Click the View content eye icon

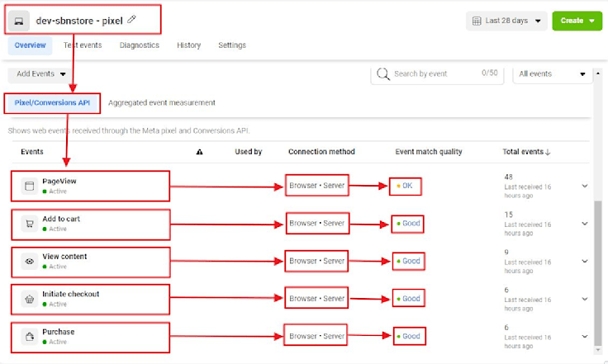(x=30, y=261)
